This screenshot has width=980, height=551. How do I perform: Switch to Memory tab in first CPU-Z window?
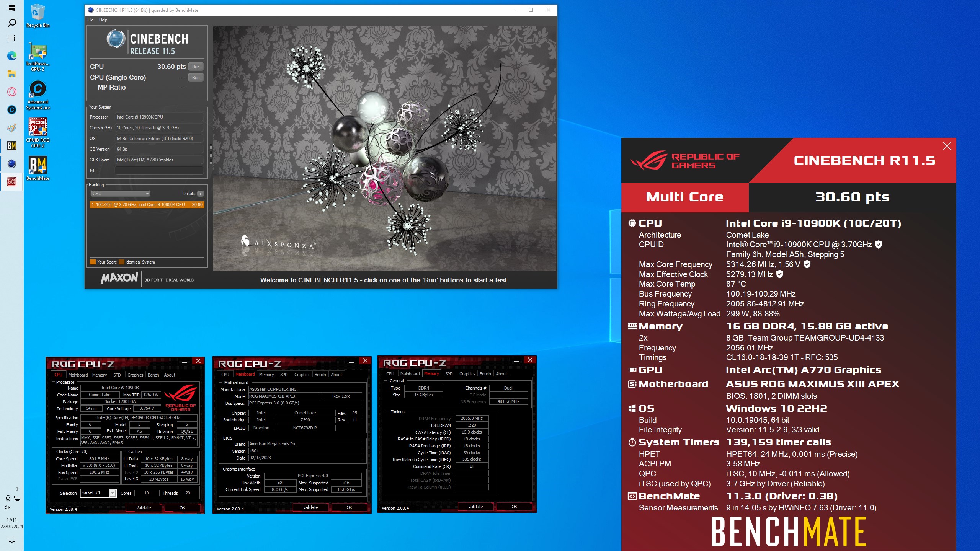point(100,375)
